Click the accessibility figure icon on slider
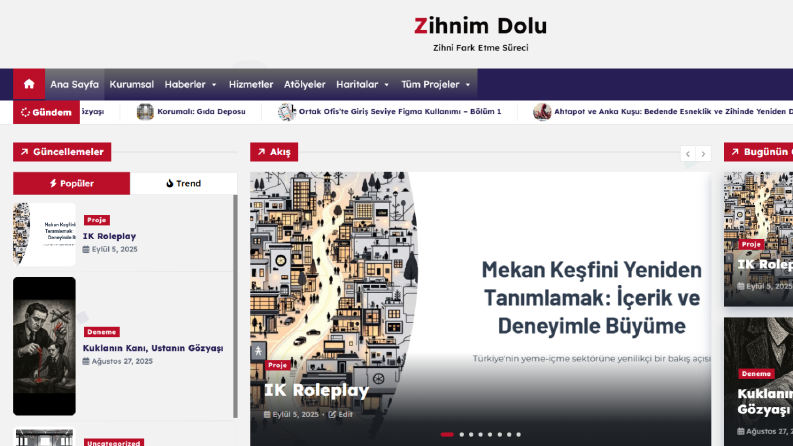This screenshot has height=446, width=793. (258, 350)
